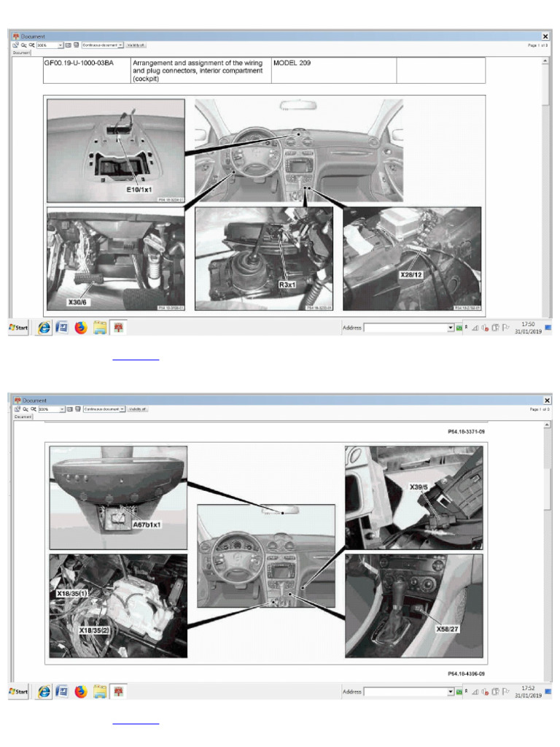Select the Document tab in the MODEL 209 window
Viewport: 560px width, 747px height.
(21, 53)
